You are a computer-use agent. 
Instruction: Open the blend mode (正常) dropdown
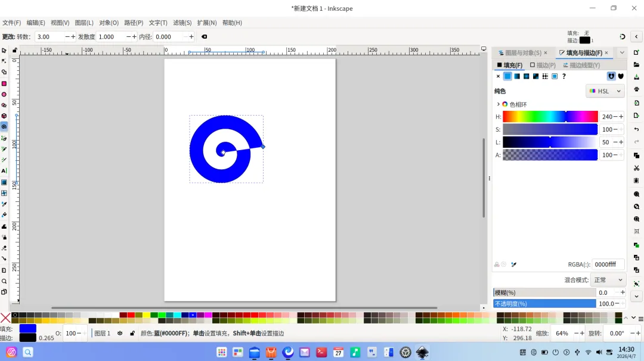pos(608,280)
